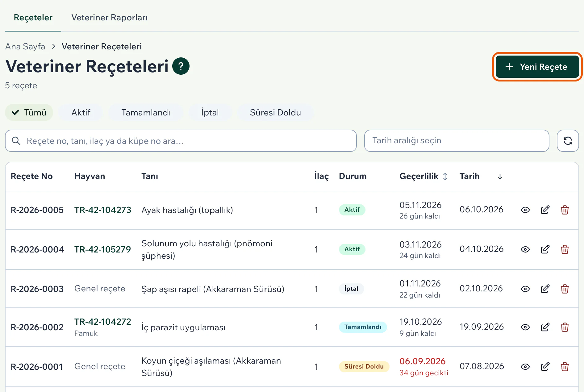
Task: Create a new prescription with Yeni Reçete
Action: coord(537,67)
